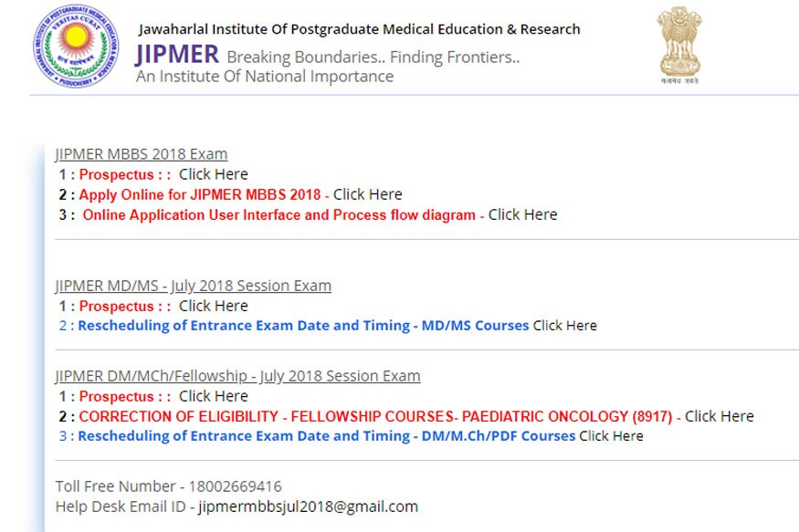799x532 pixels.
Task: Click Here next to Process flow diagram
Action: [x=522, y=215]
